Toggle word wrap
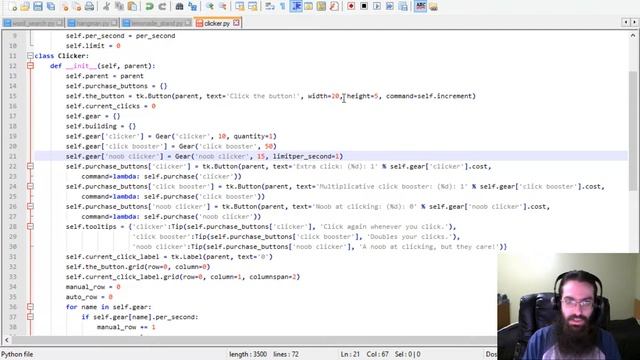Screen dimensions: 640x360 [x=270, y=6]
